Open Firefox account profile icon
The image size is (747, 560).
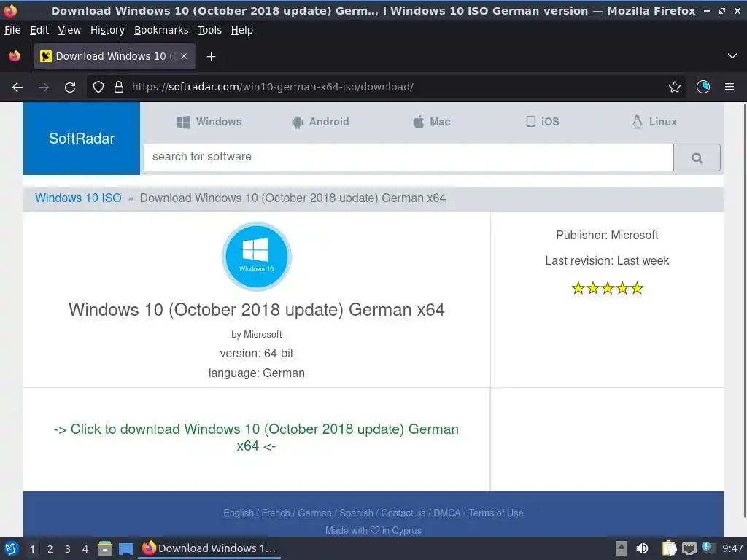[x=703, y=87]
